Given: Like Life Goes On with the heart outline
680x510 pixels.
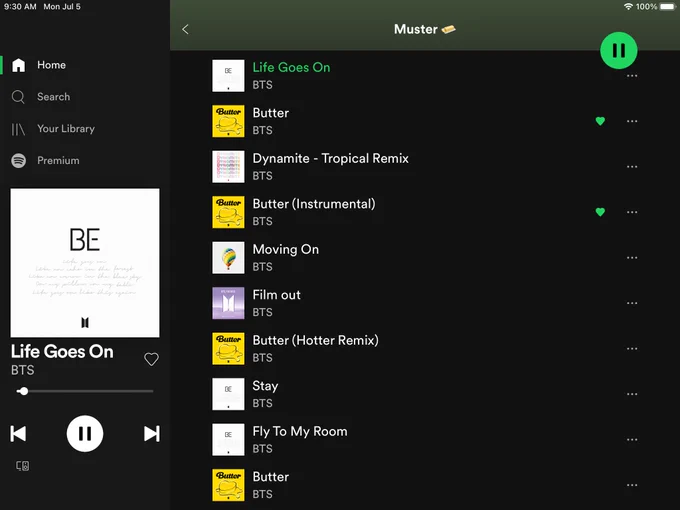Looking at the screenshot, I should [x=151, y=359].
